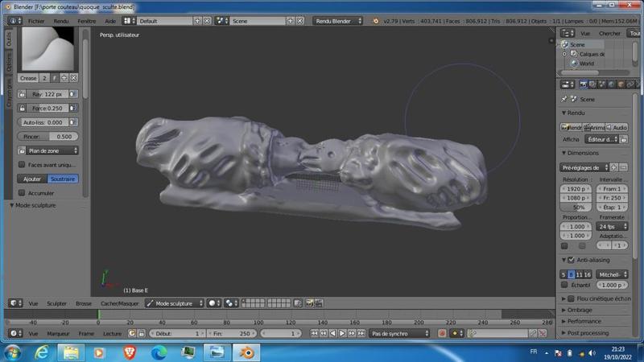Click the Crease brush thumbnail preview
The width and height of the screenshot is (644, 362).
coord(47,49)
